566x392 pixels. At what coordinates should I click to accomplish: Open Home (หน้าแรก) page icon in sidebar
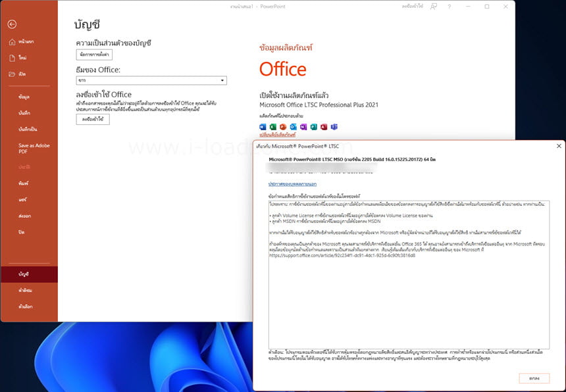12,42
